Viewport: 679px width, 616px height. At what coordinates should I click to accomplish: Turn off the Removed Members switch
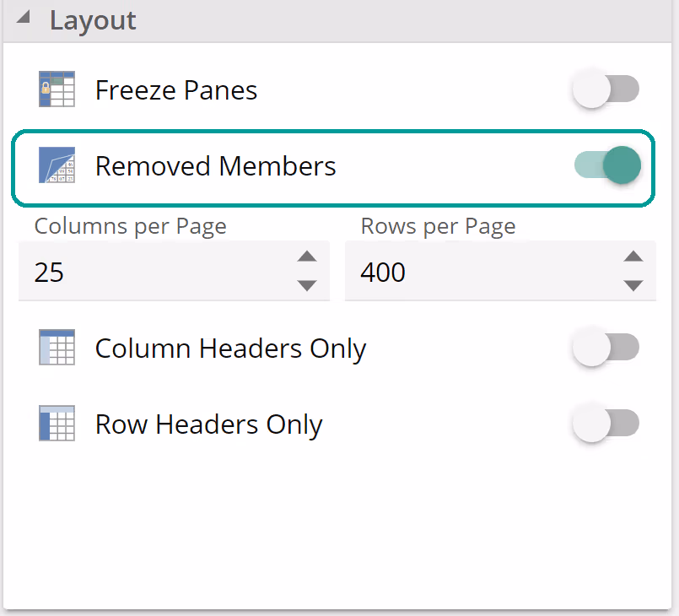click(x=607, y=165)
